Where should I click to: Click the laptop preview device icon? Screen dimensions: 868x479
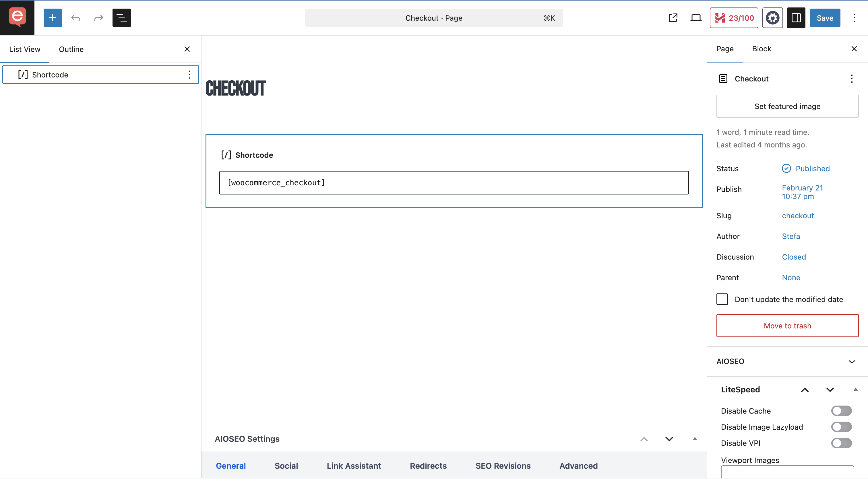(x=695, y=18)
